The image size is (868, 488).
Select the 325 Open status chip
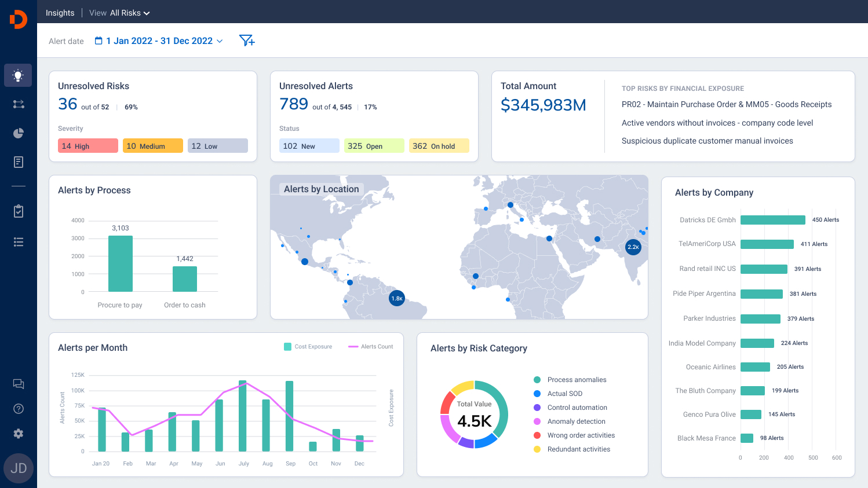(x=374, y=146)
